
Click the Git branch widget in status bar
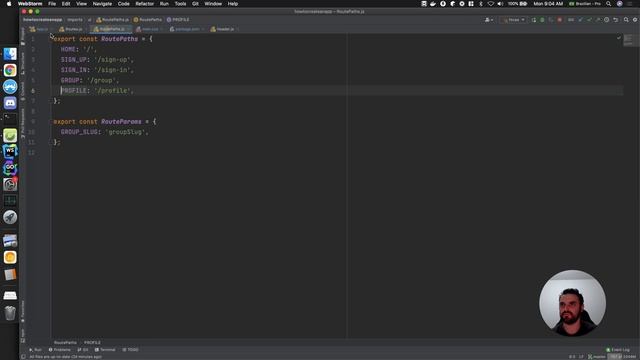point(597,357)
